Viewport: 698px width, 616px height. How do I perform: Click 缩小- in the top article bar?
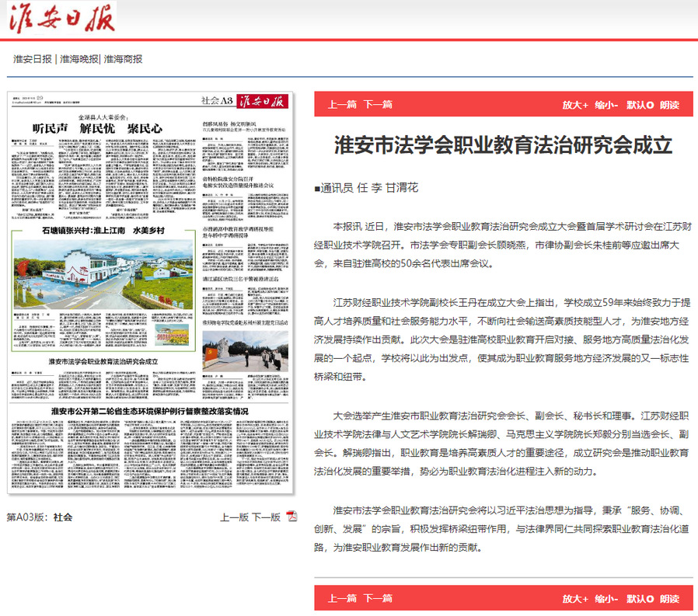(606, 105)
